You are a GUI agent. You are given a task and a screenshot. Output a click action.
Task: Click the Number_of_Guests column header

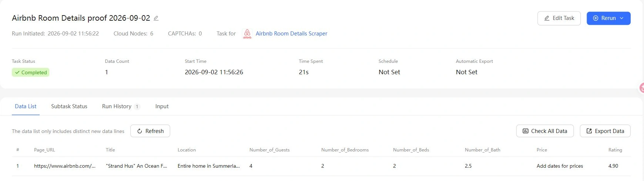pyautogui.click(x=269, y=150)
